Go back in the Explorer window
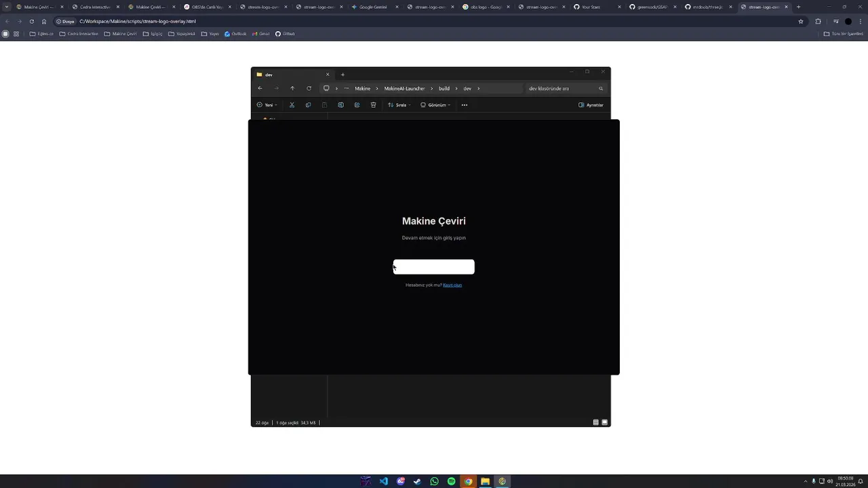This screenshot has width=868, height=488. point(260,88)
